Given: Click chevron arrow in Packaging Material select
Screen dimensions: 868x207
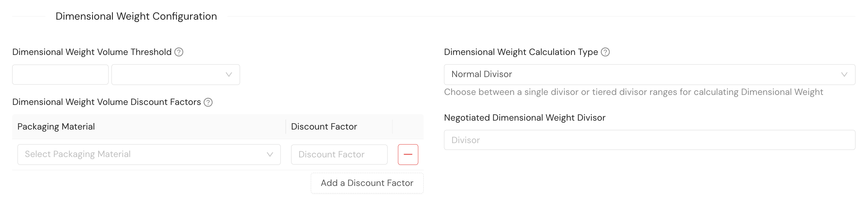Looking at the screenshot, I should tap(270, 155).
